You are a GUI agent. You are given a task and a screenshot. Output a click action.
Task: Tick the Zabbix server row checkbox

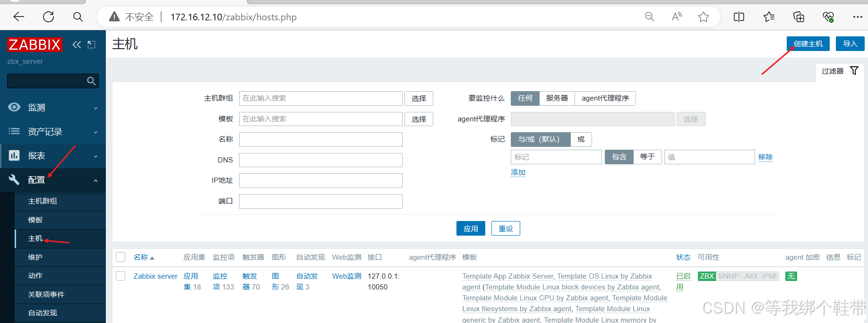pyautogui.click(x=120, y=276)
